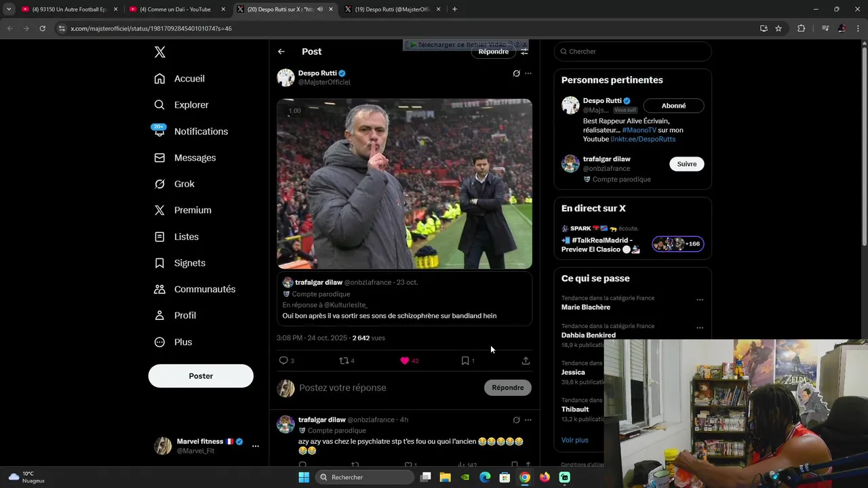The width and height of the screenshot is (868, 488).
Task: Open Accueil home page
Action: click(x=180, y=79)
